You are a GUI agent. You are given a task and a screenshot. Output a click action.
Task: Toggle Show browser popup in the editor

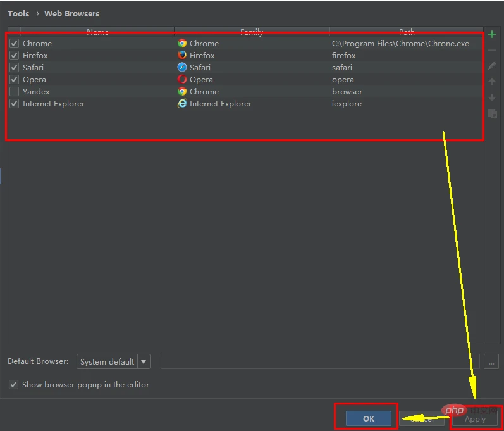(13, 384)
